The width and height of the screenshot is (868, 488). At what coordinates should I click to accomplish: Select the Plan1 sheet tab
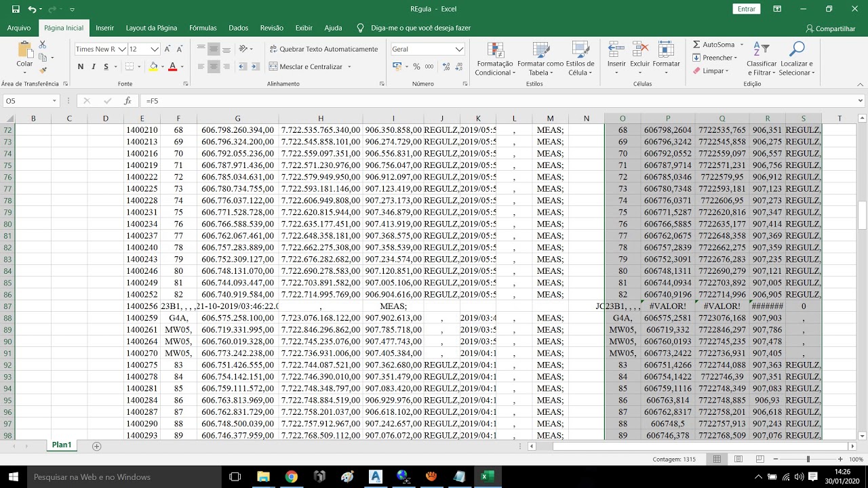pyautogui.click(x=62, y=445)
